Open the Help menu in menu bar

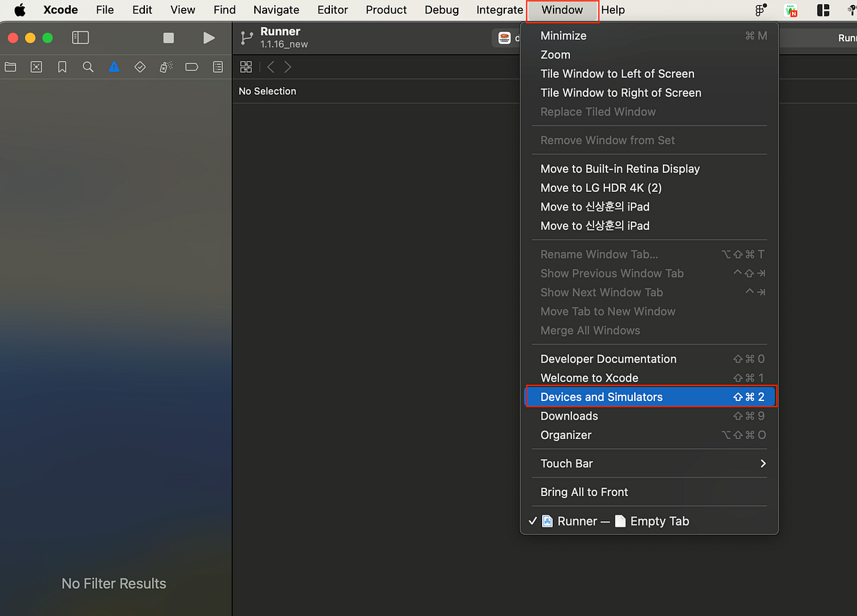coord(613,10)
